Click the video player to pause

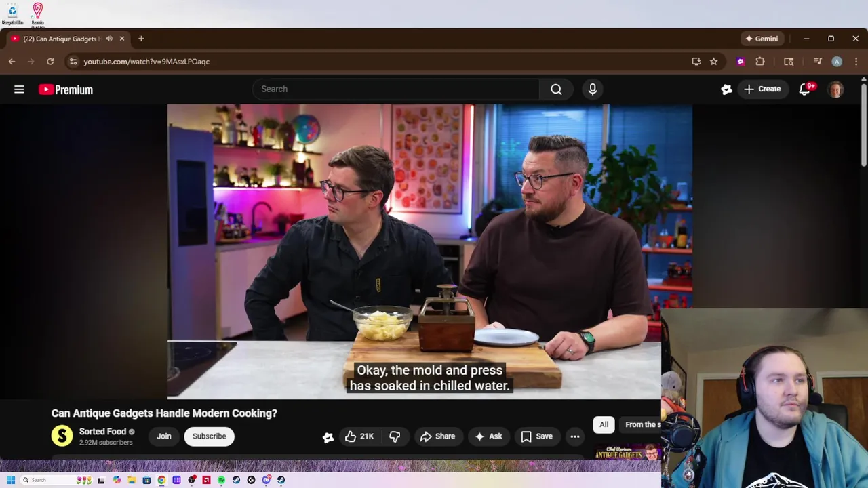coord(429,251)
